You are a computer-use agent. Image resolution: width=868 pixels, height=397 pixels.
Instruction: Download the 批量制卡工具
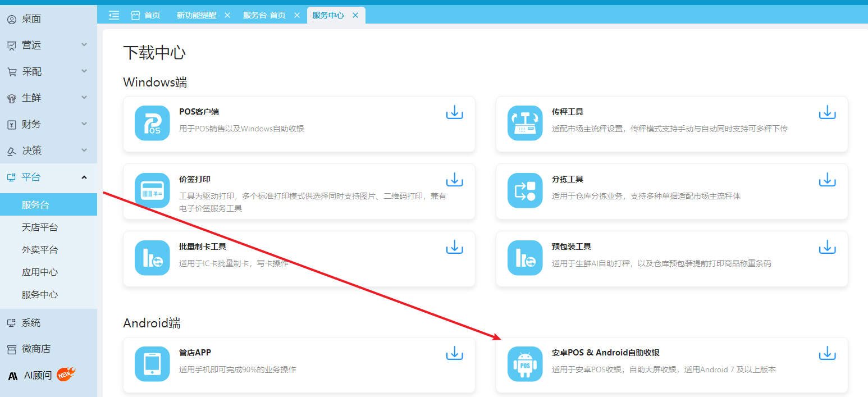(x=454, y=247)
